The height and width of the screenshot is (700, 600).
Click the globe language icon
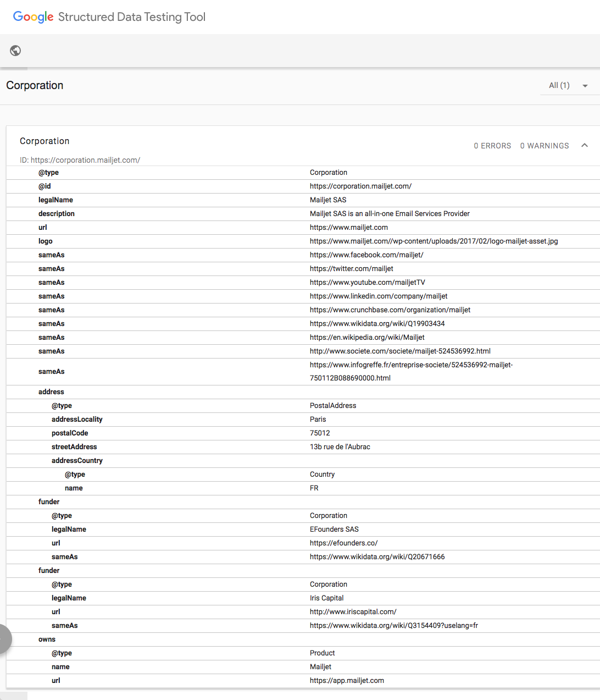[x=15, y=51]
